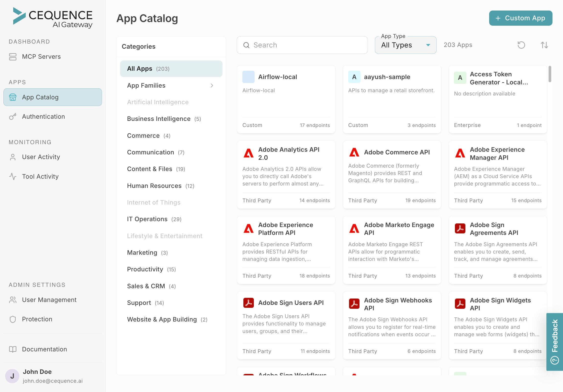
Task: Click the sort order arrows icon
Action: click(544, 45)
